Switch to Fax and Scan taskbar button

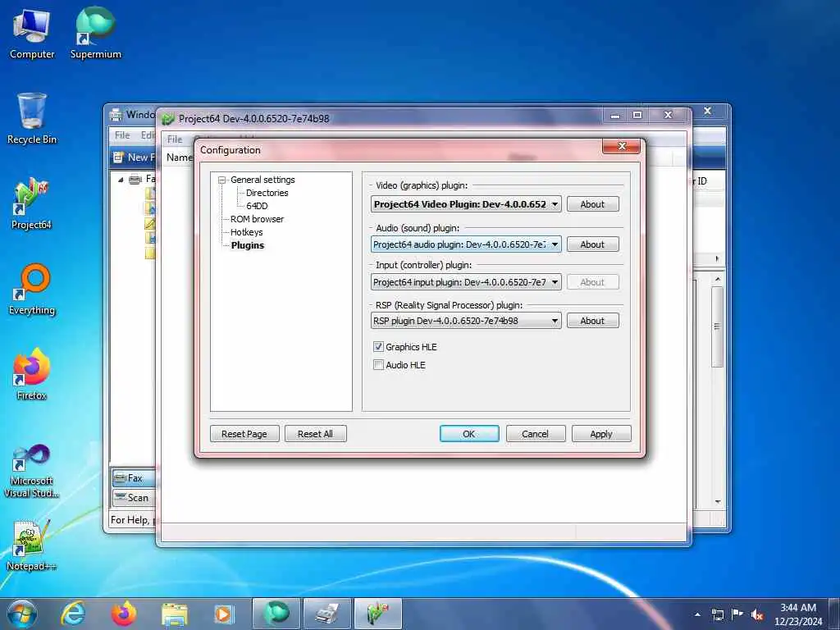coord(326,614)
